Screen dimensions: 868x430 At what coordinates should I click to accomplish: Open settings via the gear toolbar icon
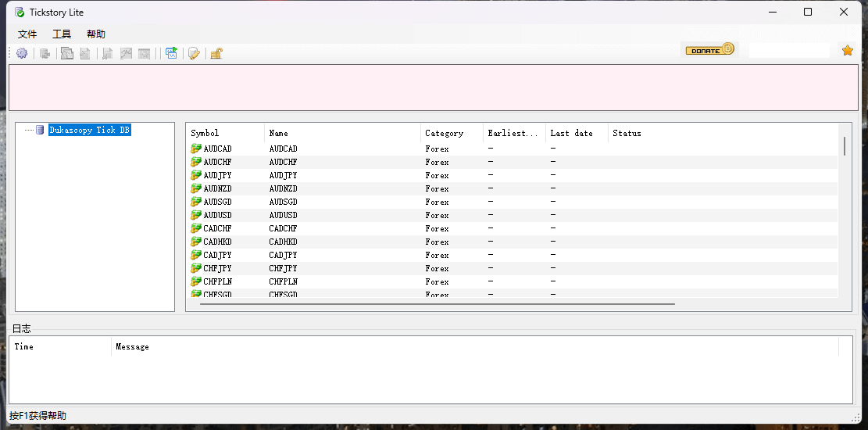22,53
